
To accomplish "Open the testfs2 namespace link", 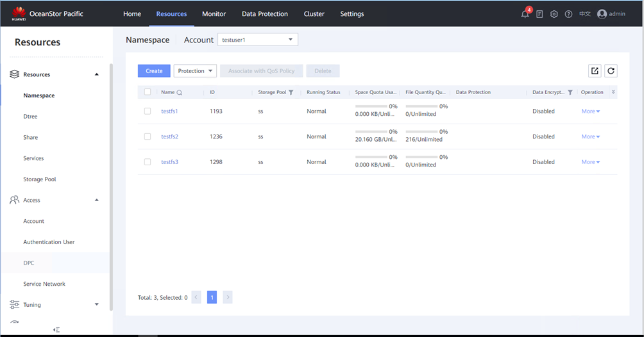I will coord(169,136).
